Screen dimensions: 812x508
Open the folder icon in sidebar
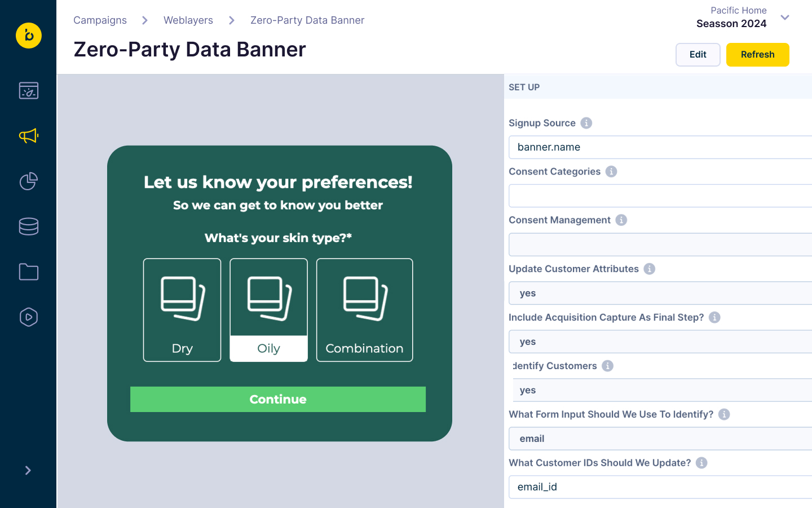[29, 271]
